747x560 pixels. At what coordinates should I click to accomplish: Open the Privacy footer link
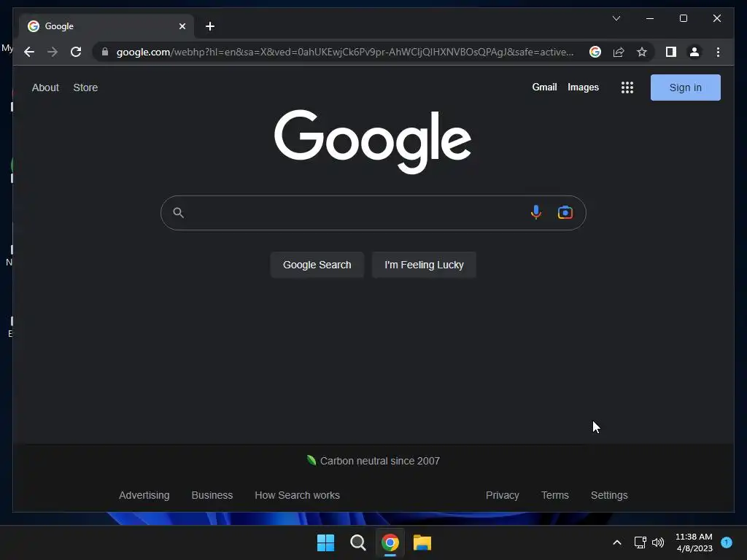(502, 495)
